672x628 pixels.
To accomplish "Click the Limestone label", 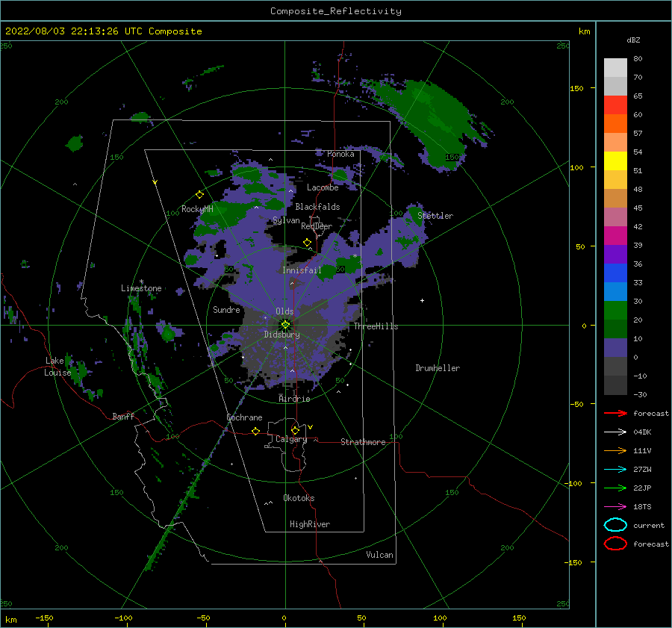I will coord(141,288).
